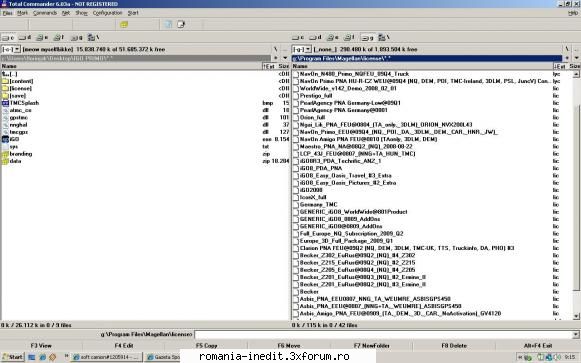Viewport: 581px width, 363px height.
Task: Click the blue document toolbar icon
Action: click(168, 24)
